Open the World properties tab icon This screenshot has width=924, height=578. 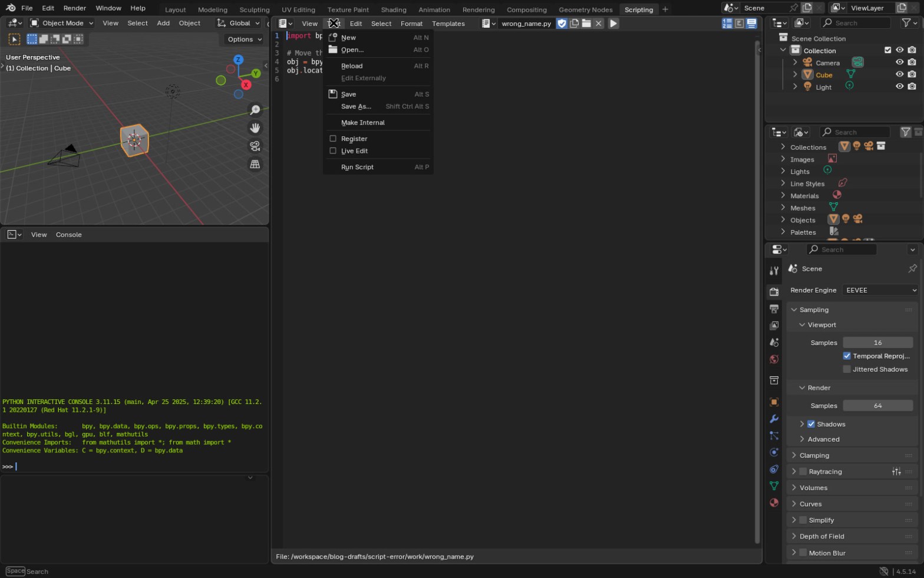[x=774, y=359]
